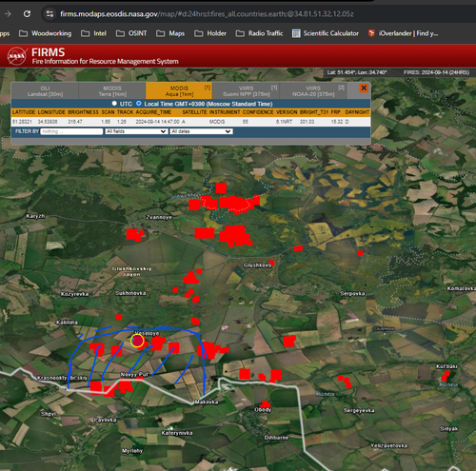Image resolution: width=476 pixels, height=471 pixels.
Task: Sort table by BRIGHTNESS column header
Action: click(x=83, y=112)
